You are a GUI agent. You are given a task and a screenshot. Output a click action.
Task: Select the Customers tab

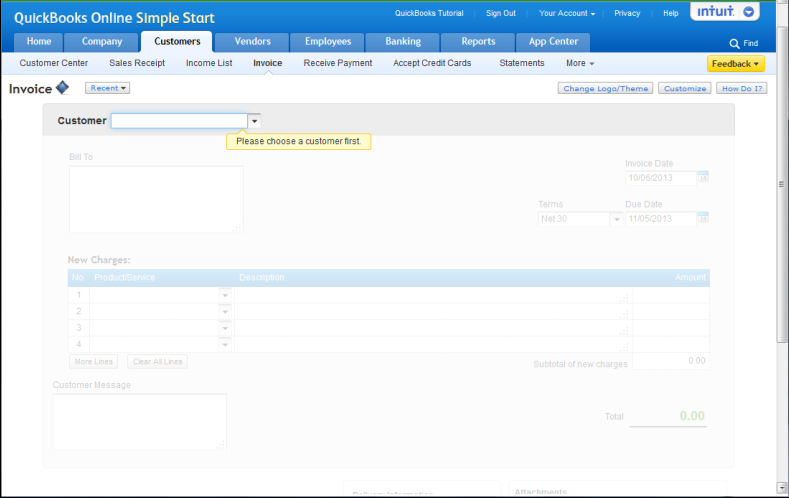tap(177, 42)
